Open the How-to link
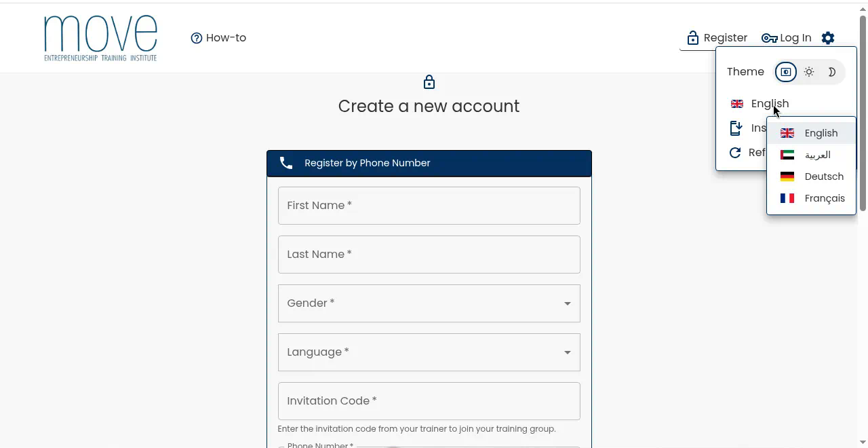Screen dimensions: 868x448 click(218, 38)
